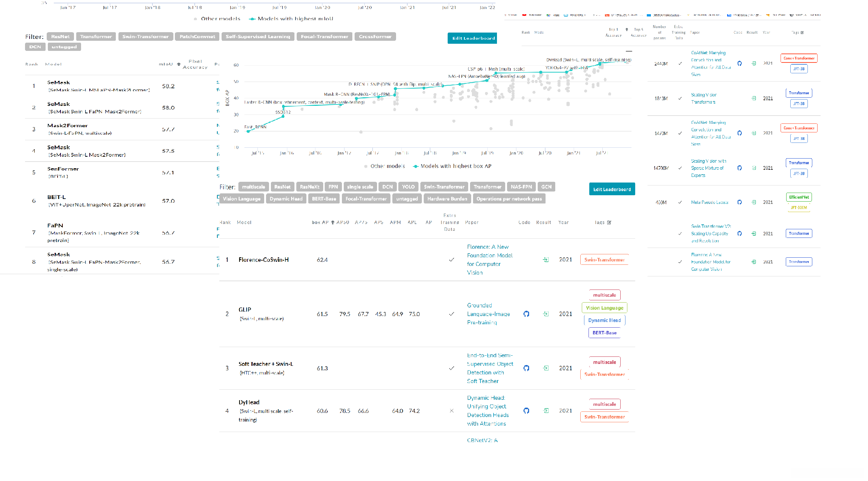Screen dimensions: 868x481
Task: Click GitHub icon in CoAtNet 2440M row
Action: [739, 63]
